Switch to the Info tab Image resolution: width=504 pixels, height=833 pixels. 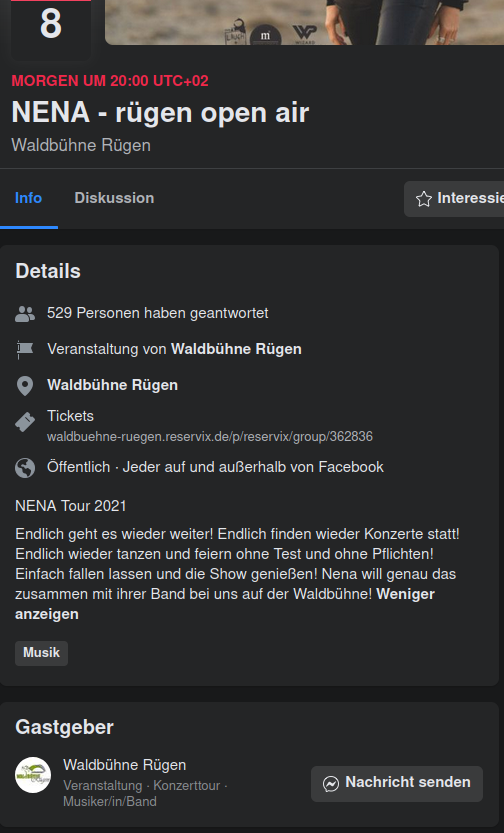click(x=29, y=198)
